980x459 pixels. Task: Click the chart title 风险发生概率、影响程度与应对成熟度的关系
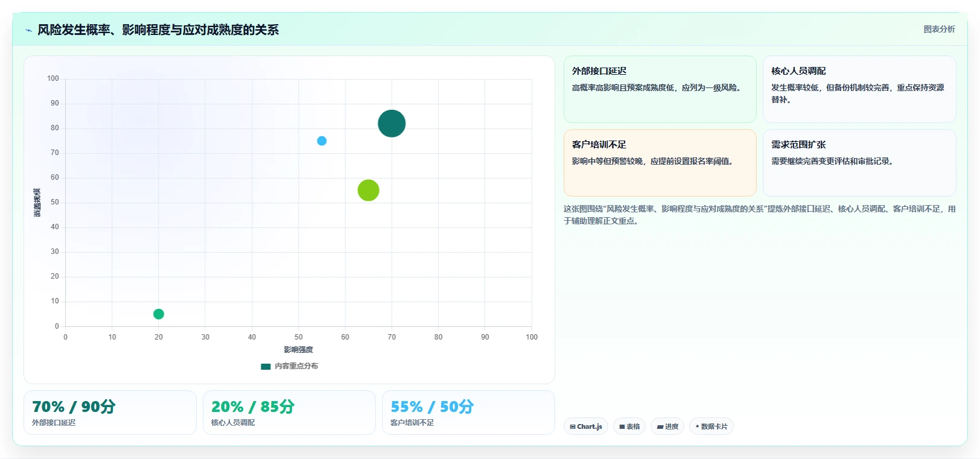[x=158, y=30]
